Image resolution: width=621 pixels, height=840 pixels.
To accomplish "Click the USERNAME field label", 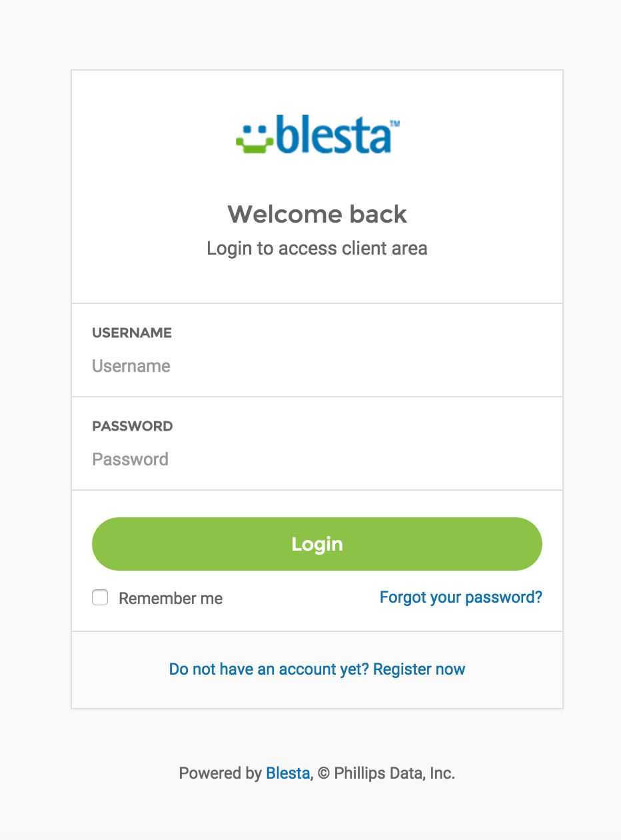I will (132, 333).
